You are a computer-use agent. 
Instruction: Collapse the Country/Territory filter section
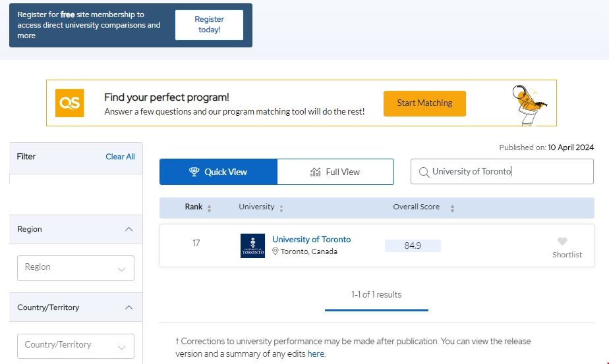[x=129, y=307]
